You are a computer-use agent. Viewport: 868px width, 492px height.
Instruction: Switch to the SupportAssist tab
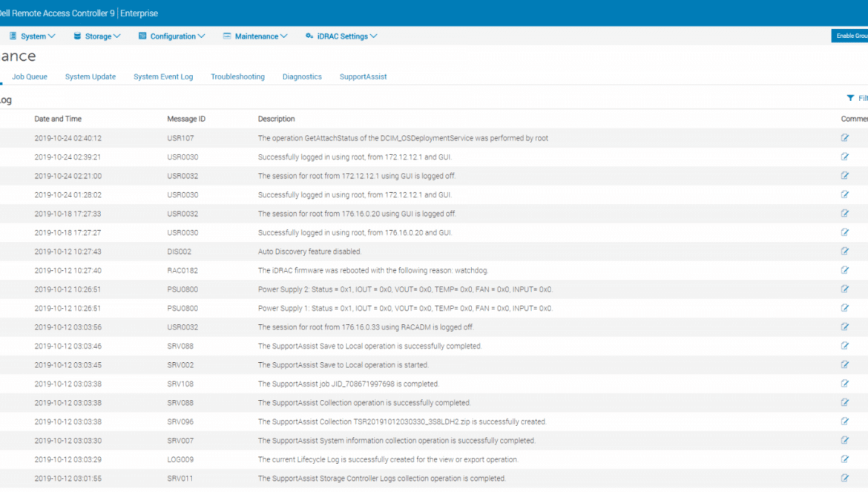click(x=363, y=77)
